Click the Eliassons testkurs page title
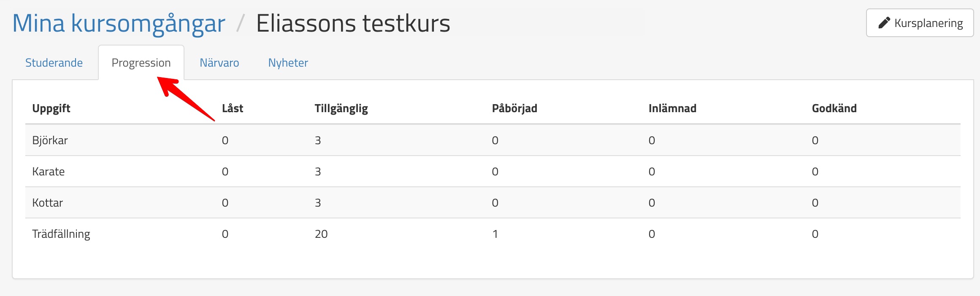Screen dimensions: 980x296 (353, 23)
